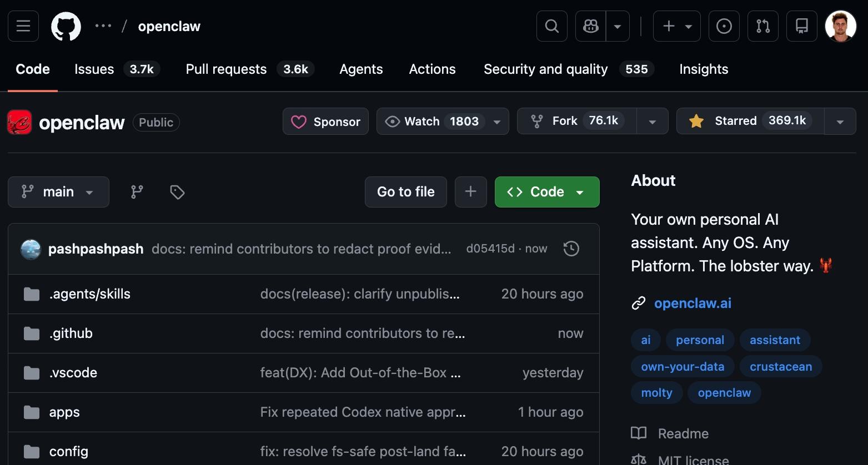Expand the star lists dropdown arrow
This screenshot has height=465, width=868.
coord(840,122)
